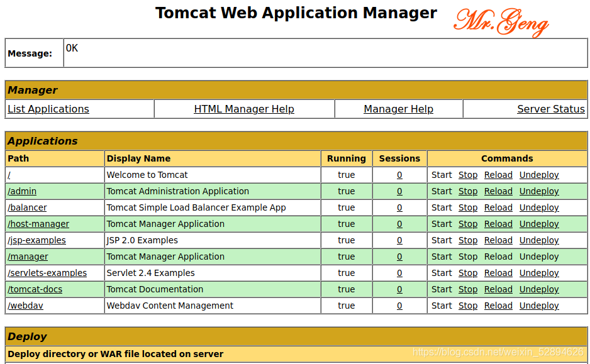Click 'Tomcat Simple Load Balancer Example App' text
Viewport: 590px width, 364px height.
tap(196, 207)
